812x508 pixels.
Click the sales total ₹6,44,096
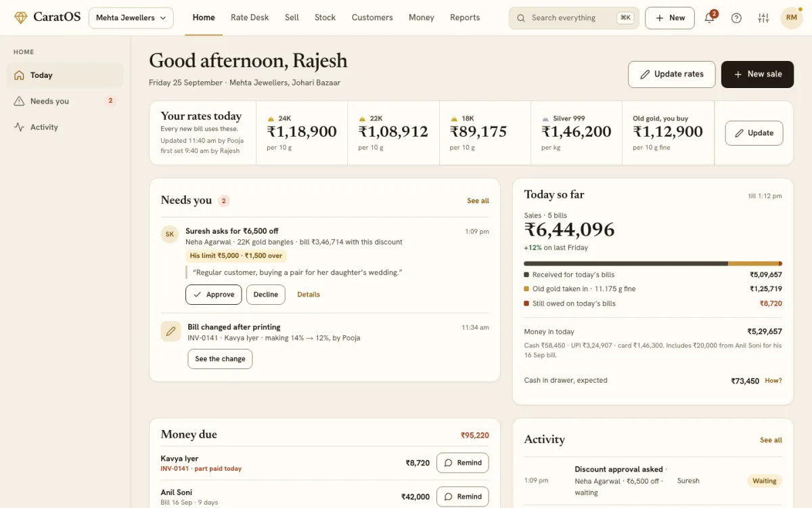click(x=569, y=230)
